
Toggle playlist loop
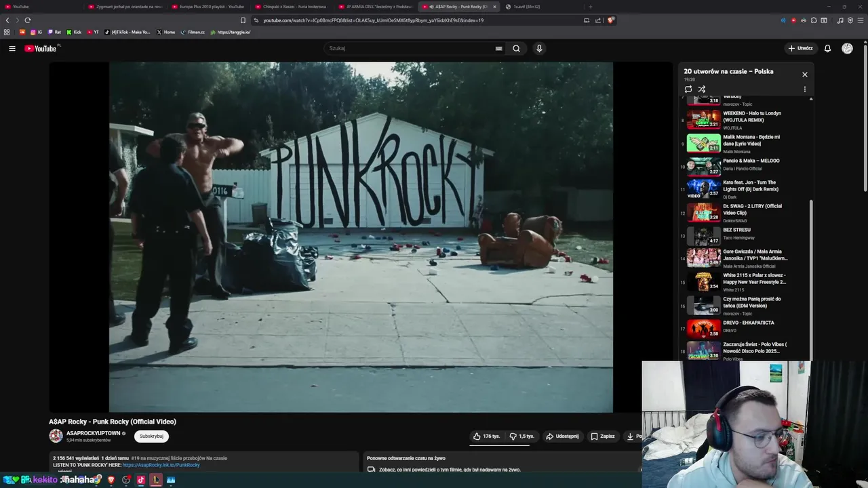(688, 89)
